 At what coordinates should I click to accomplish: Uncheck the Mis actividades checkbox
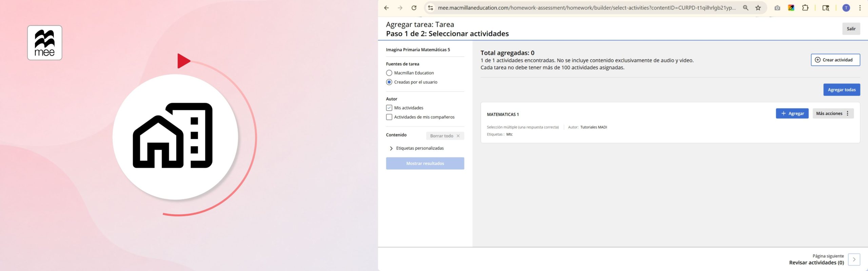click(389, 108)
